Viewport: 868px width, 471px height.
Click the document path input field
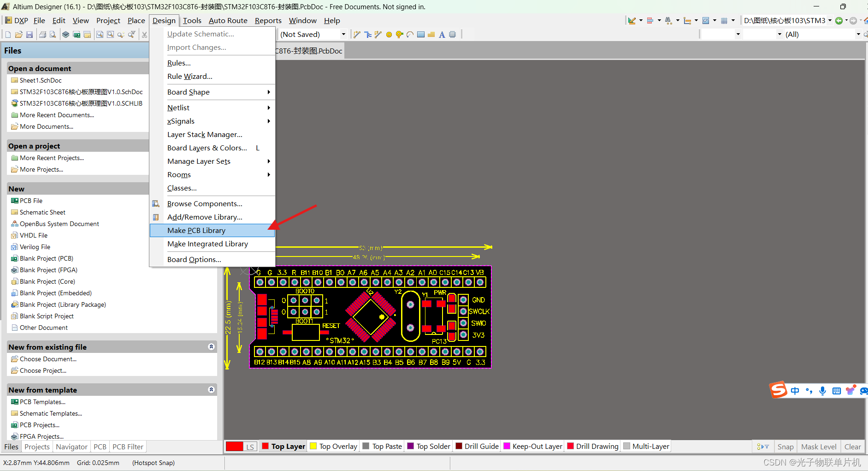point(784,21)
